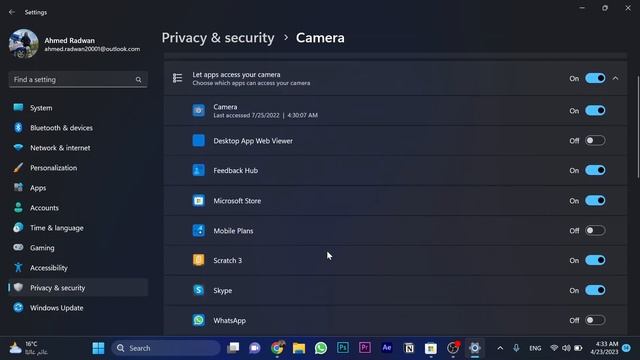Open Wi-Fi network tray icon
The image size is (640, 360).
tap(554, 348)
